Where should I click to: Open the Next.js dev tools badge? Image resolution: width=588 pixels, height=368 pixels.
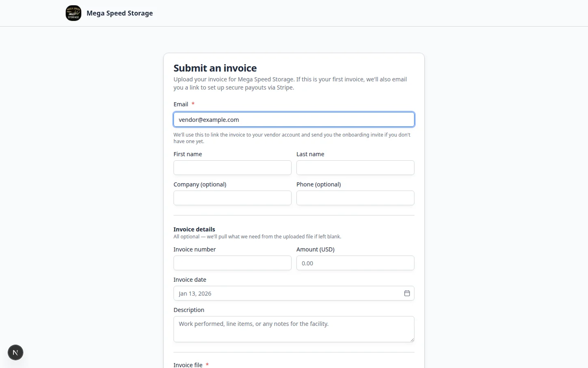[16, 352]
